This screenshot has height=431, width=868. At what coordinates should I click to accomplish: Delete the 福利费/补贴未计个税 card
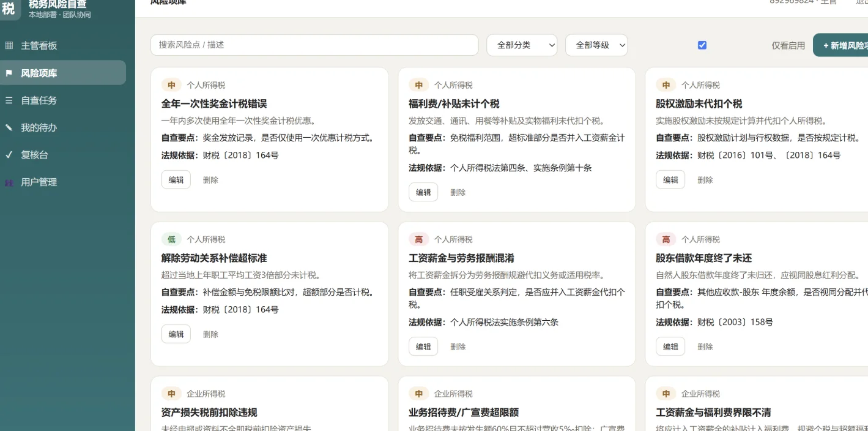tap(458, 192)
